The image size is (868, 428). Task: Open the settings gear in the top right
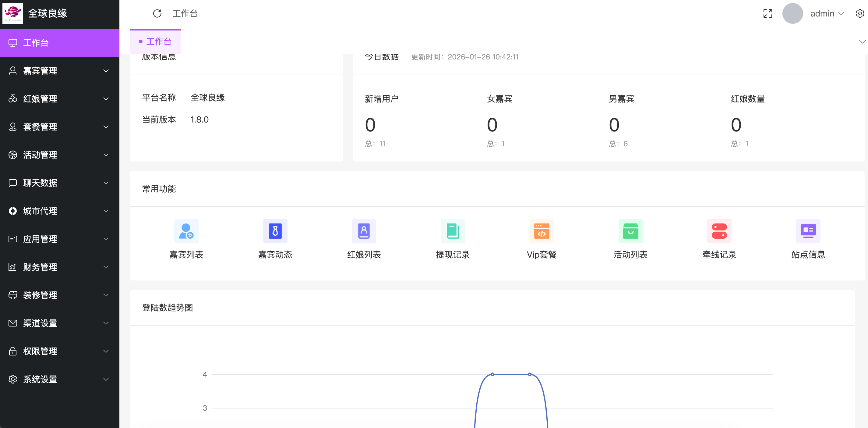pos(860,13)
